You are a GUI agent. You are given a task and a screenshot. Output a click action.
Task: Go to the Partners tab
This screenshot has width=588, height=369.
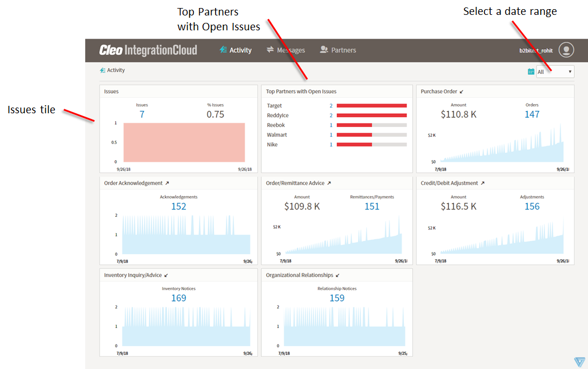pyautogui.click(x=338, y=50)
